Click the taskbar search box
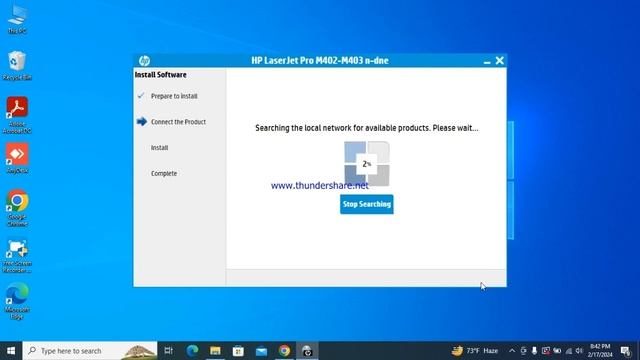This screenshot has height=360, width=640. [90, 351]
